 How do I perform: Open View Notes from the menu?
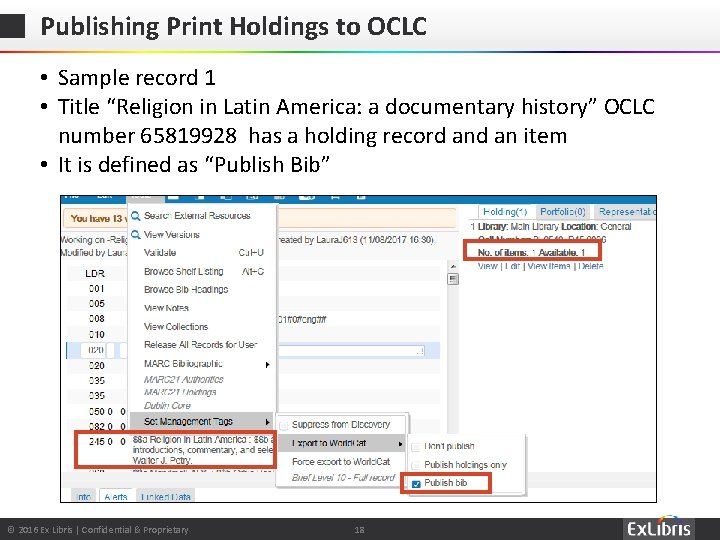point(166,308)
